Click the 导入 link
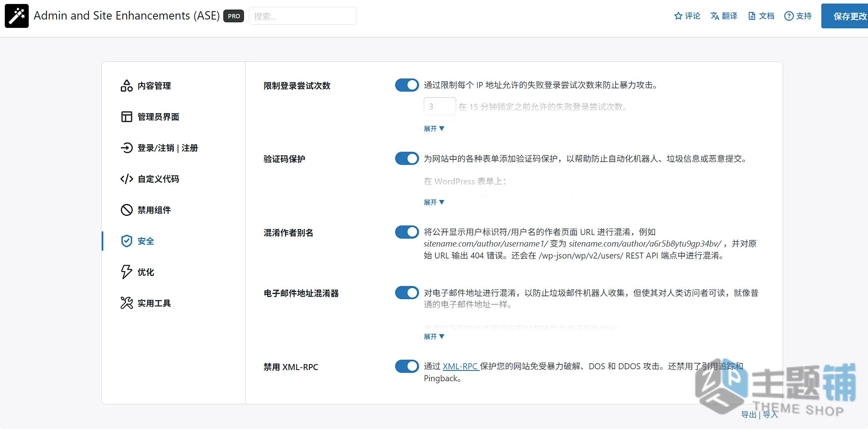868x429 pixels. [x=770, y=415]
